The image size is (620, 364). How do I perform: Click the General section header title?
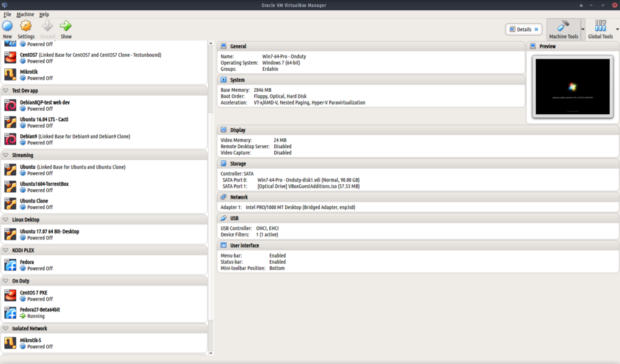238,46
